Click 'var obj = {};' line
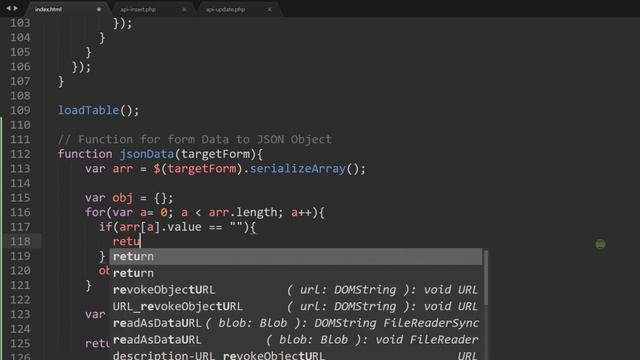Image resolution: width=640 pixels, height=360 pixels. 129,198
